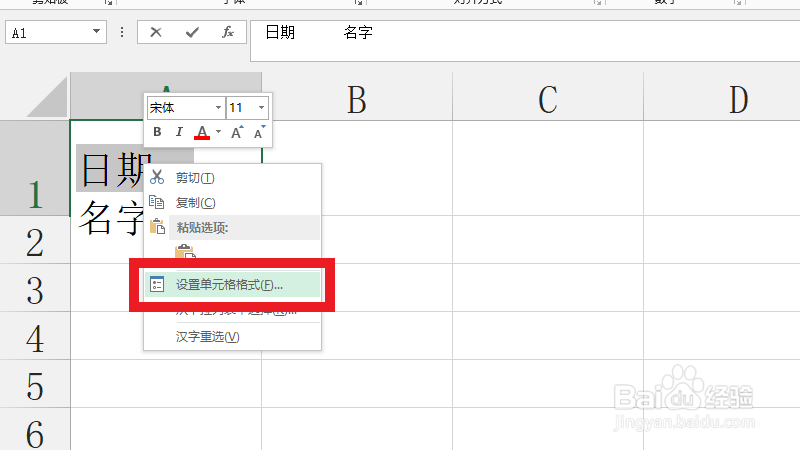The image size is (800, 450).
Task: Select row 5 header
Action: (35, 384)
